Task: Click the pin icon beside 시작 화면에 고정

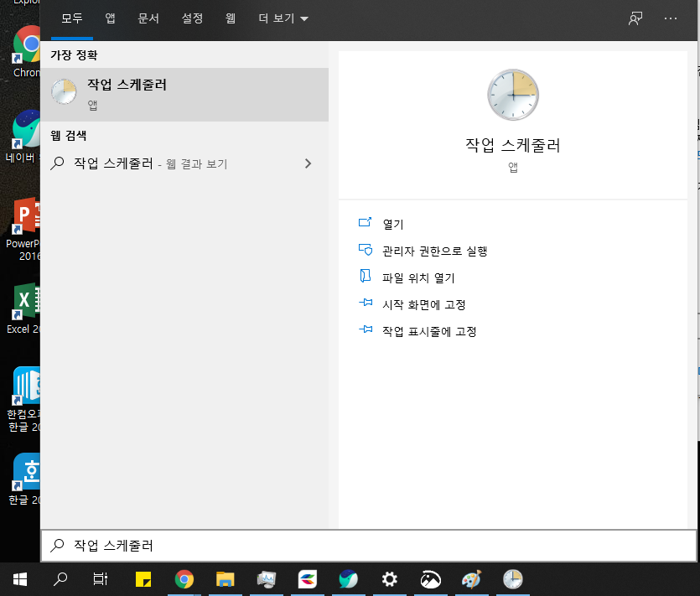Action: 366,303
